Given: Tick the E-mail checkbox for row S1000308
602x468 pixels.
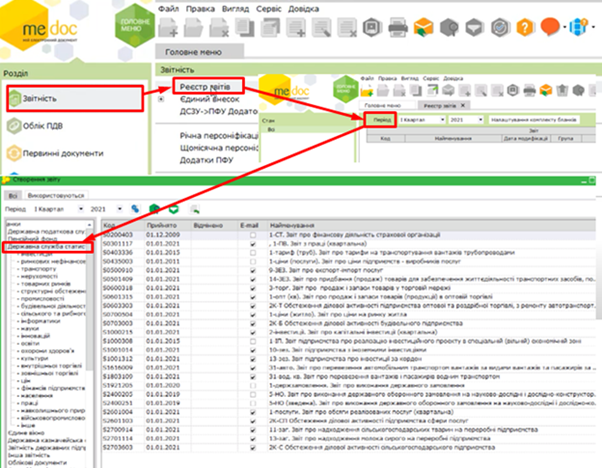Looking at the screenshot, I should (253, 341).
